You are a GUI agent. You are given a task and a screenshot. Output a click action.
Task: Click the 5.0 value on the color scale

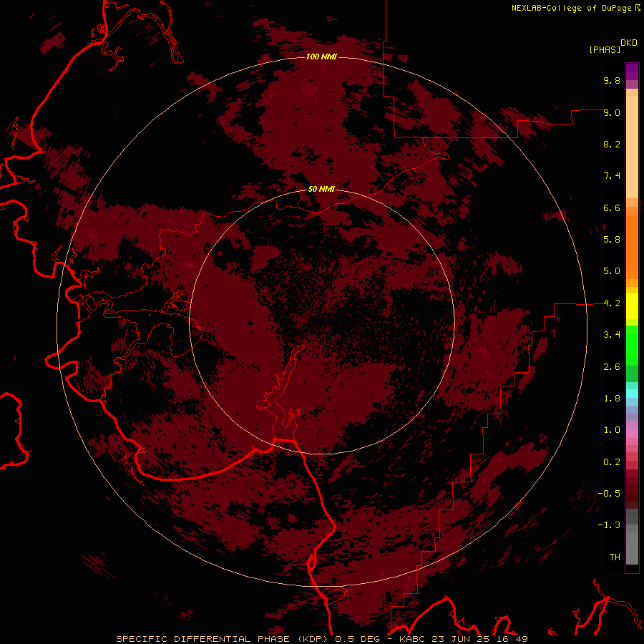(612, 271)
